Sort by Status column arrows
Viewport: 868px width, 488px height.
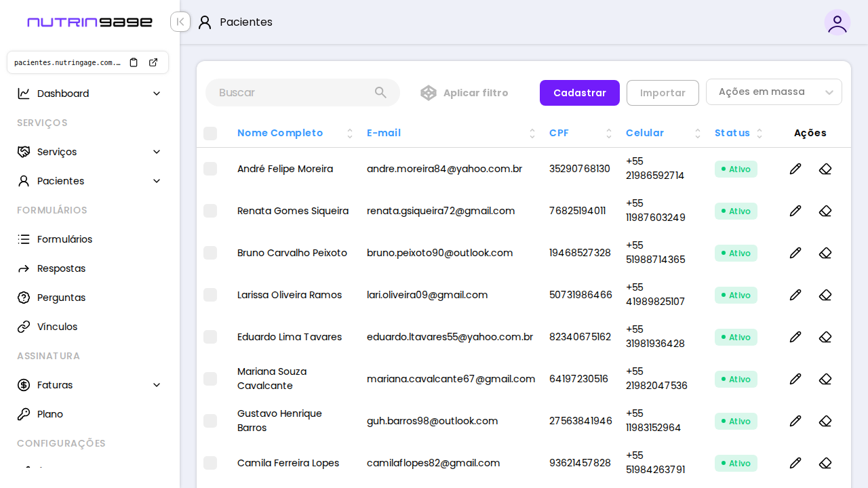click(x=759, y=134)
